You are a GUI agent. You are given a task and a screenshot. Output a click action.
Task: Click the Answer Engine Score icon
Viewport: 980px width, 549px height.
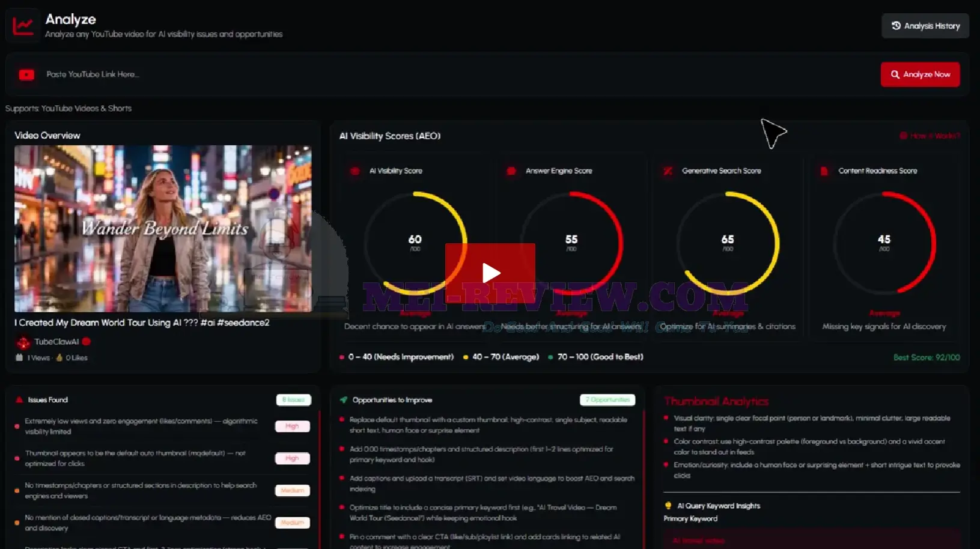click(511, 171)
